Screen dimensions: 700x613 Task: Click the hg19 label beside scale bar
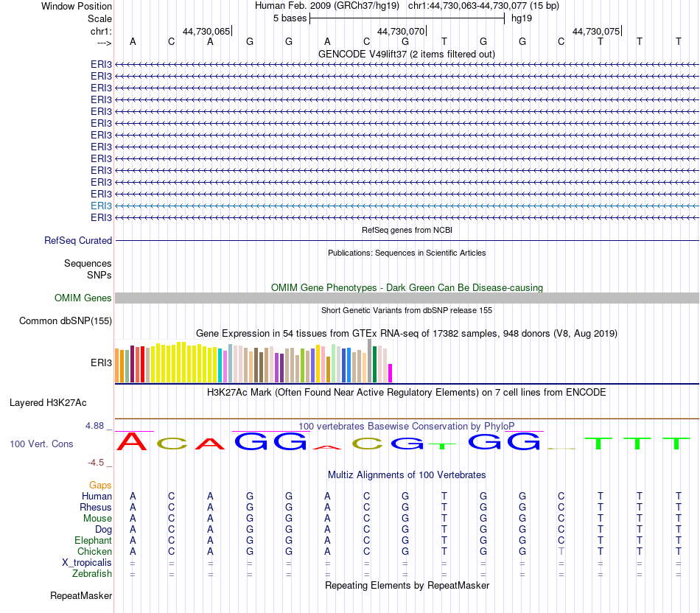tap(522, 18)
